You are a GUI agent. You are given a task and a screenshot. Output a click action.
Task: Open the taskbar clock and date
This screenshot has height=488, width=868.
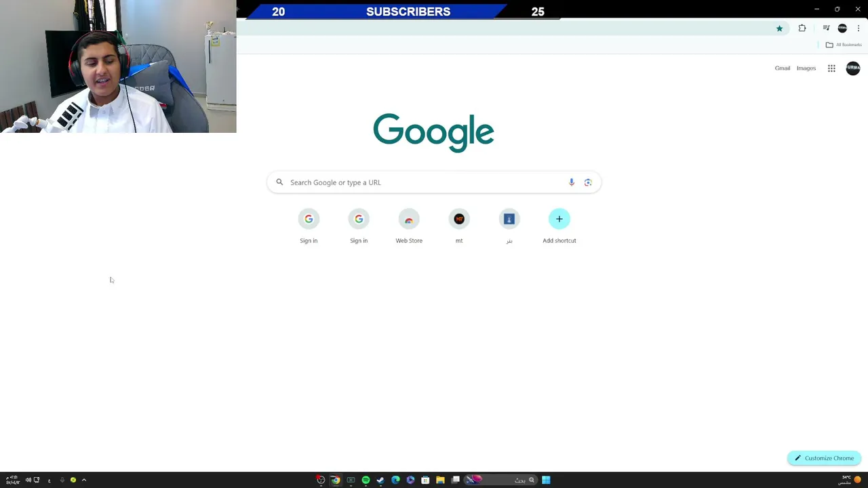(13, 480)
